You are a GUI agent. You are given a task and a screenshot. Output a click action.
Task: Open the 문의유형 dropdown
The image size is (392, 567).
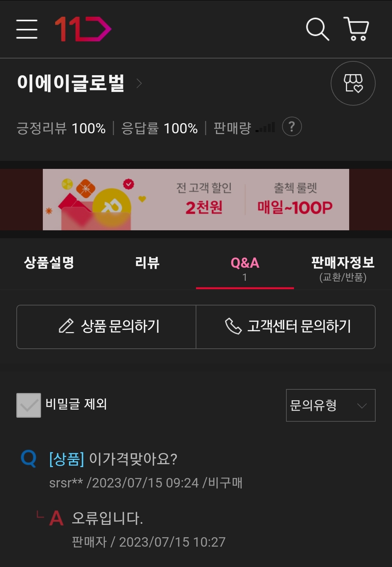pyautogui.click(x=330, y=405)
